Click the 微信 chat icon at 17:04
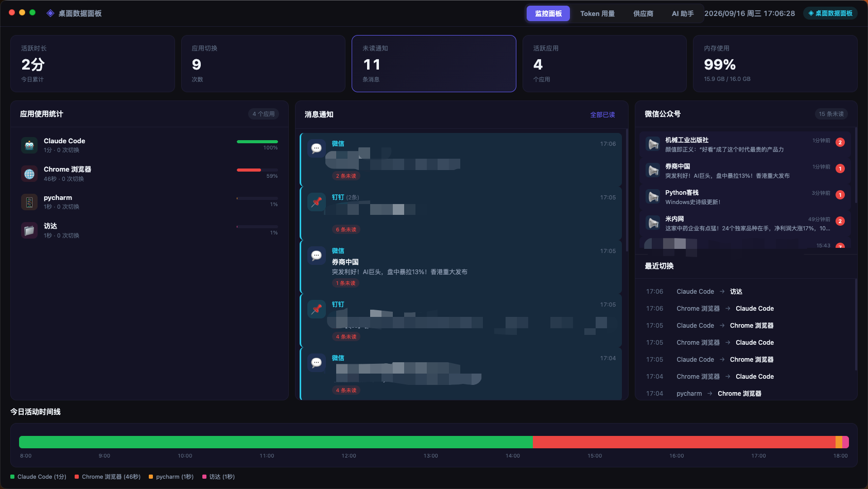Viewport: 868px width, 489px height. click(317, 363)
